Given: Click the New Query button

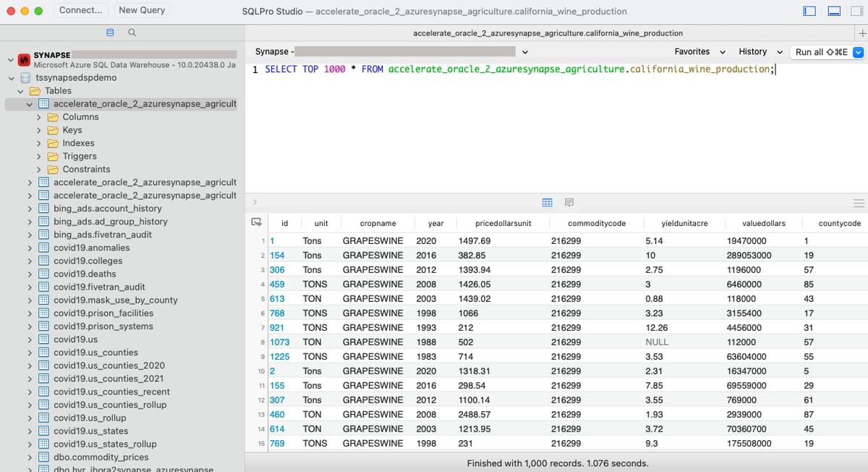Looking at the screenshot, I should (x=142, y=10).
